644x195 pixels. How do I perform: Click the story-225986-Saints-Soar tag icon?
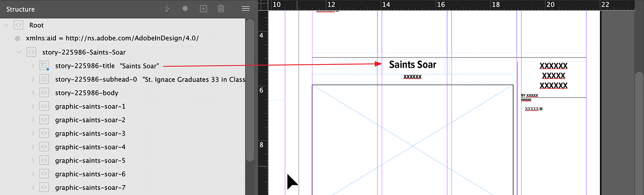click(31, 52)
